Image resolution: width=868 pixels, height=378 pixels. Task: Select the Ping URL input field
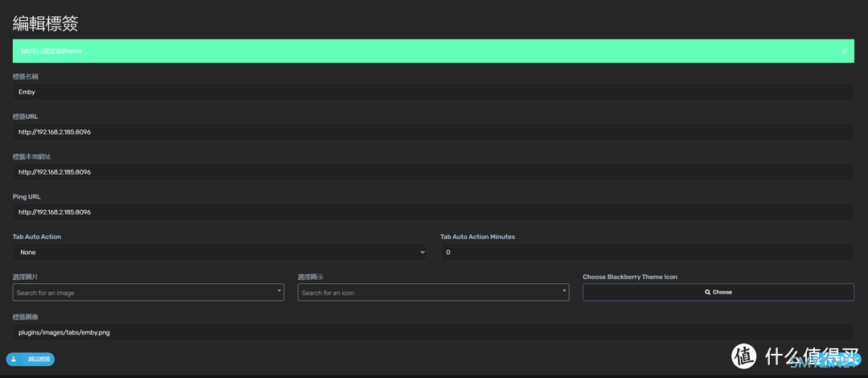432,212
